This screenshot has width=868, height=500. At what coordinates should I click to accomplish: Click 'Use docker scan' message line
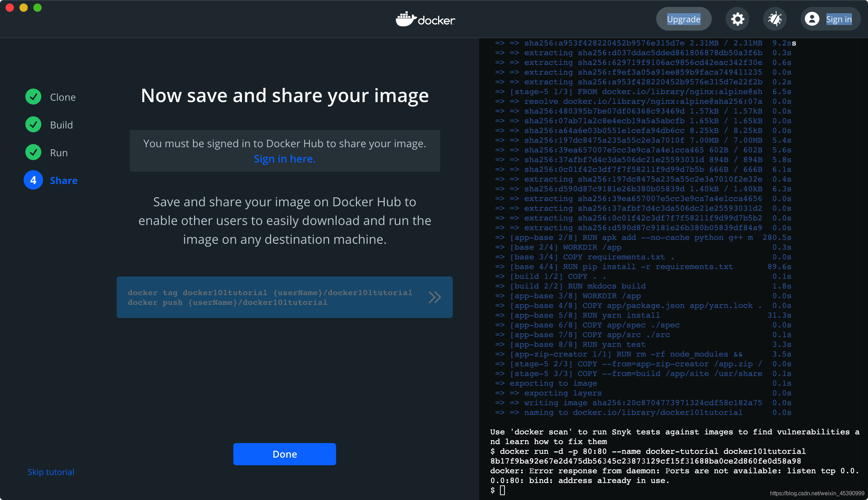coord(674,437)
